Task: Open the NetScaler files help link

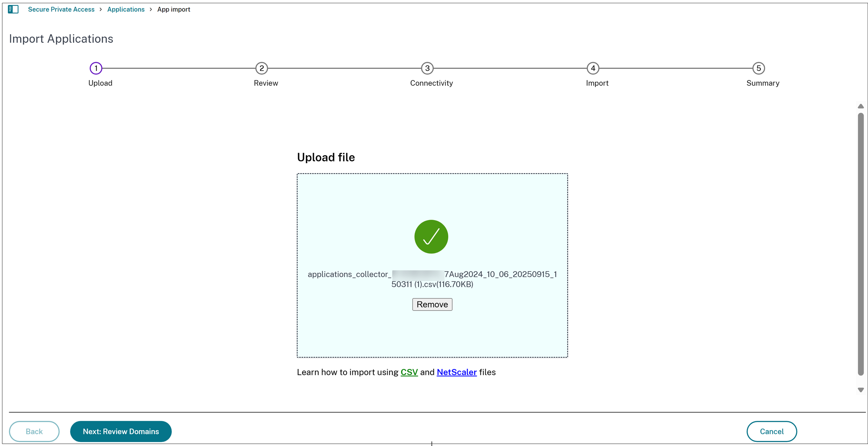Action: (x=456, y=372)
